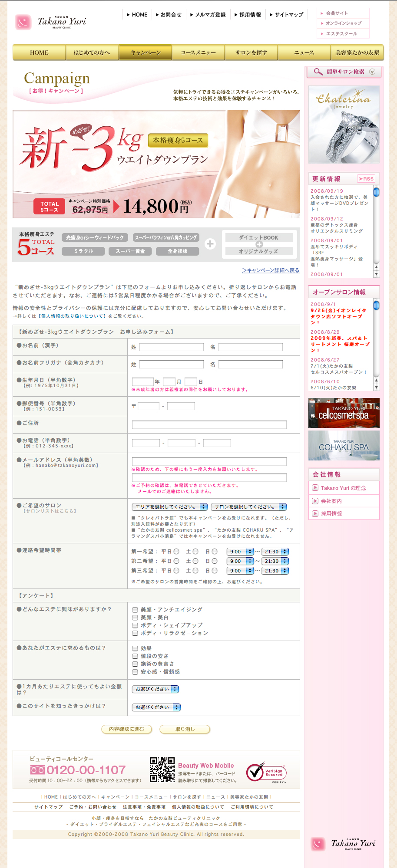Click the QR code image

[x=162, y=769]
